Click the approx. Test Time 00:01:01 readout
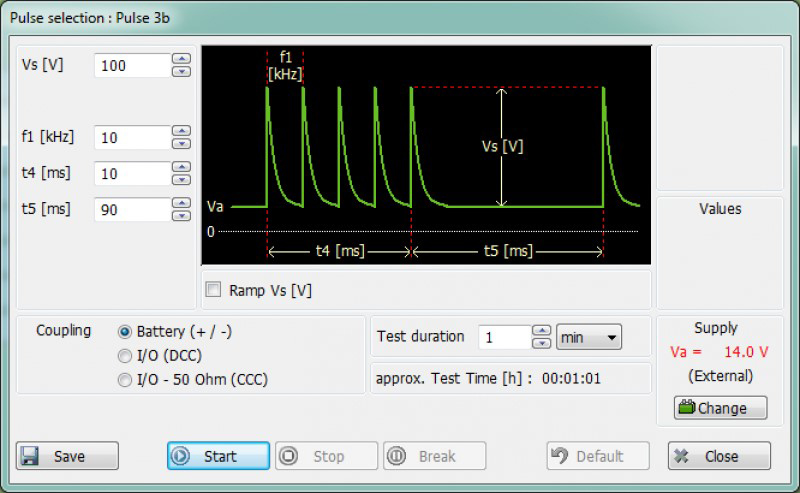Image resolution: width=800 pixels, height=493 pixels. (x=488, y=379)
